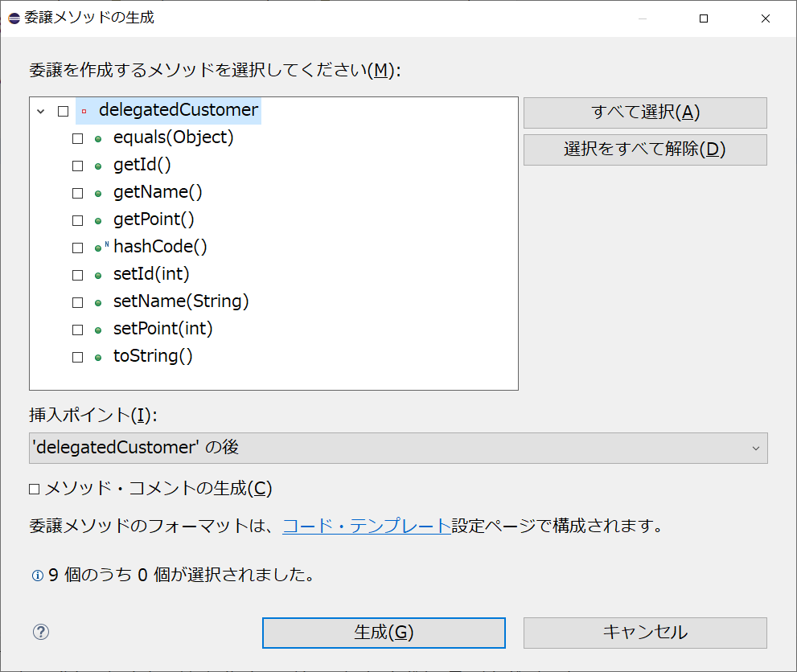The height and width of the screenshot is (672, 797).
Task: Click the green method icon beside equals(Object)
Action: (98, 137)
